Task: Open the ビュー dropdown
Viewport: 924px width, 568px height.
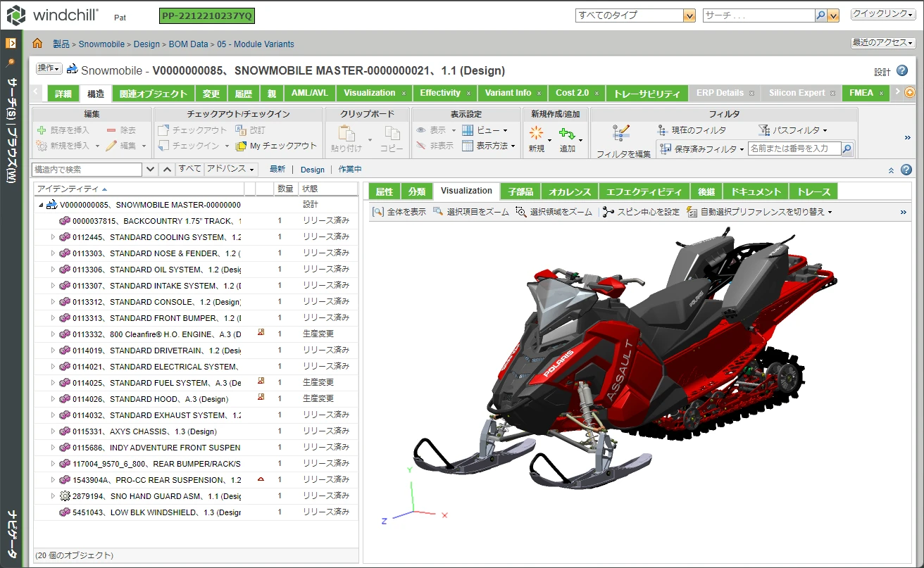Action: tap(485, 130)
